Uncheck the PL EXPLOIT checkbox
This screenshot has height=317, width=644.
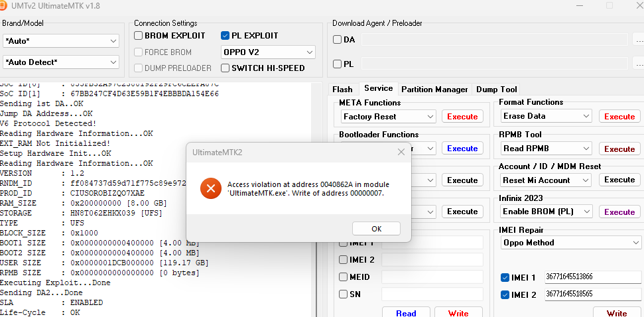[x=225, y=36]
